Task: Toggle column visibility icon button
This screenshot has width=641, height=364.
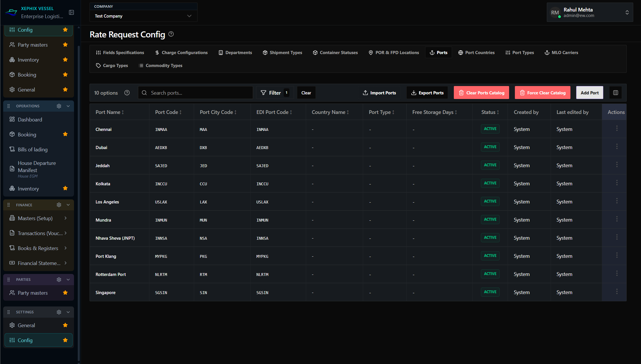Action: (x=616, y=93)
